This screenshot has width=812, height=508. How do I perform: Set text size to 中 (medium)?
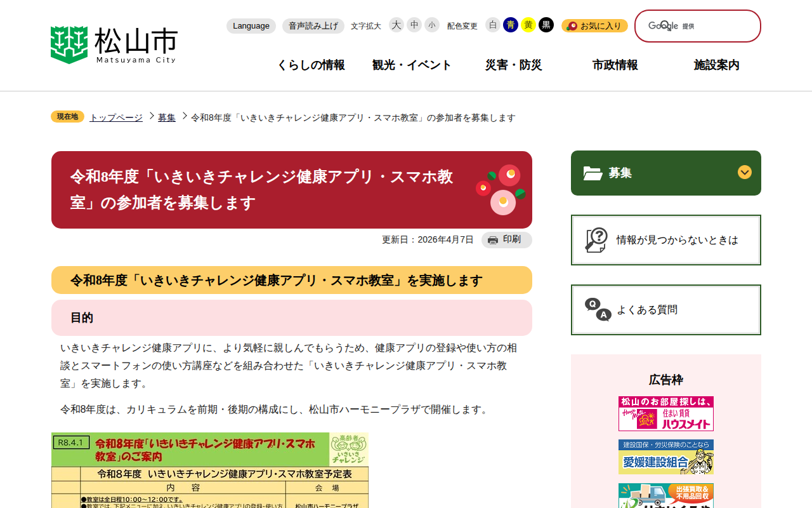click(414, 25)
